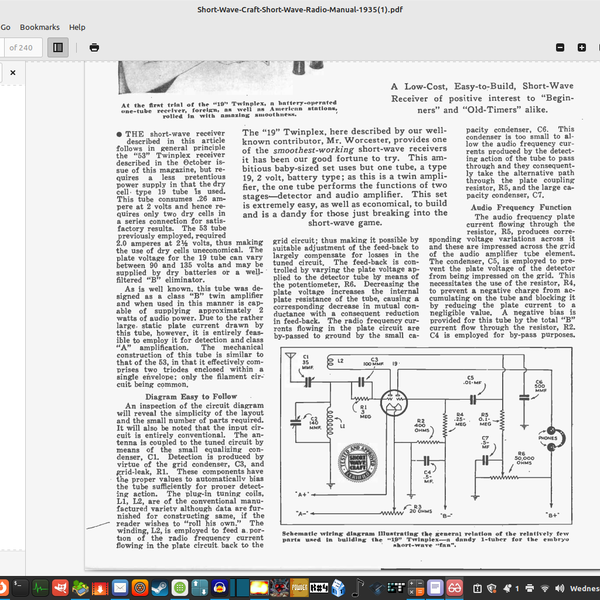Click the notification bell in the tray
Screen dimensions: 600x600
(510, 587)
